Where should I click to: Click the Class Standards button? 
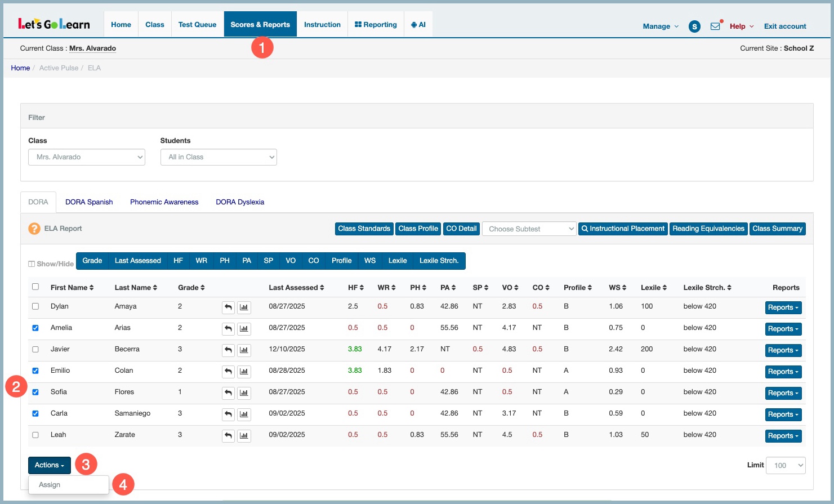click(x=364, y=229)
